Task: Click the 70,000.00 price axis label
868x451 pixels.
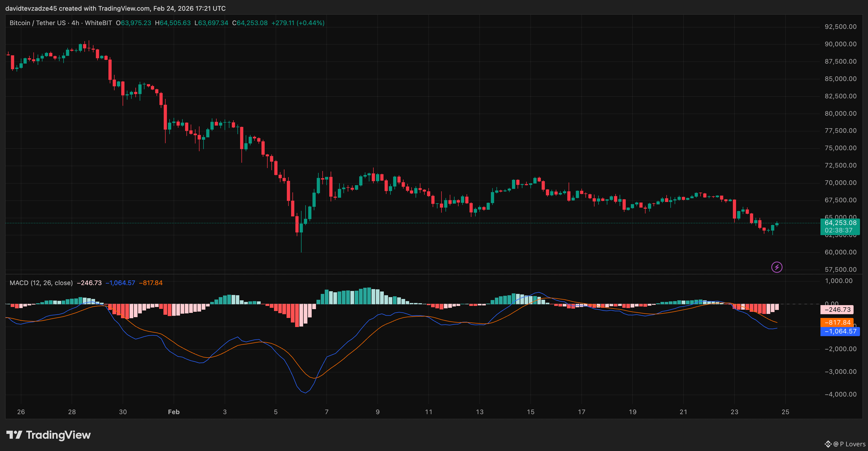Action: coord(840,183)
